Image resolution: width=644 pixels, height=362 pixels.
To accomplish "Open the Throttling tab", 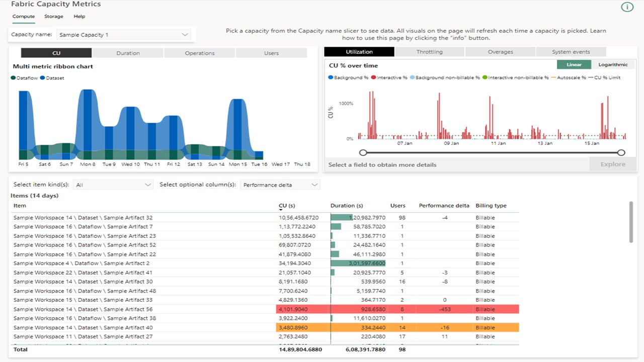I will click(430, 52).
